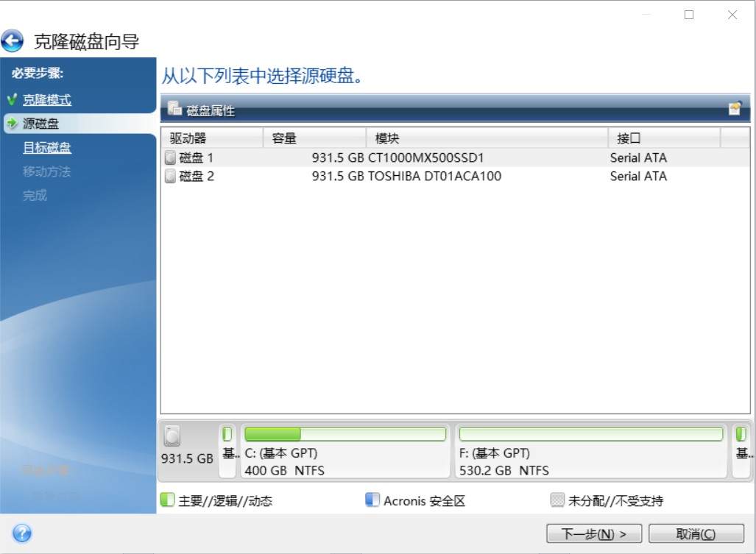Screen dimensions: 756x554
Task: Click the edit icon at the toolbar's right end
Action: pyautogui.click(x=735, y=107)
